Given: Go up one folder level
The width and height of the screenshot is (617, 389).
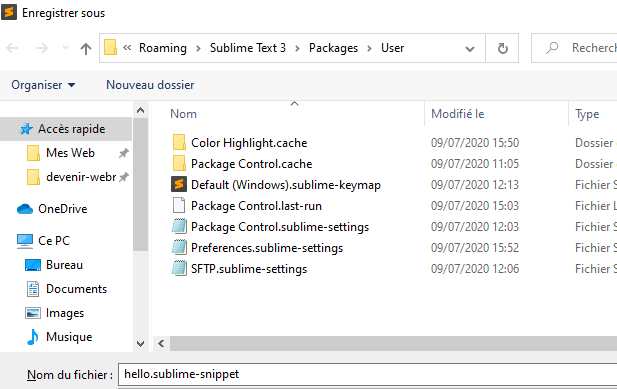Looking at the screenshot, I should [86, 48].
